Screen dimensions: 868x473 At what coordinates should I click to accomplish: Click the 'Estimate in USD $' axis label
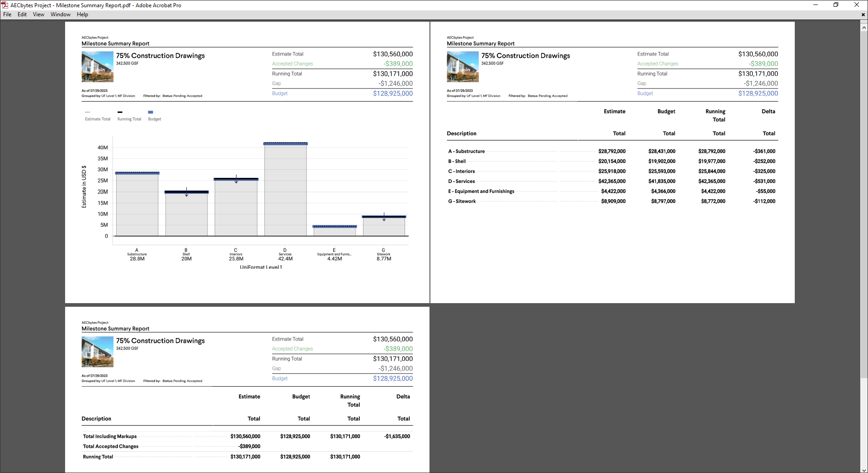84,187
